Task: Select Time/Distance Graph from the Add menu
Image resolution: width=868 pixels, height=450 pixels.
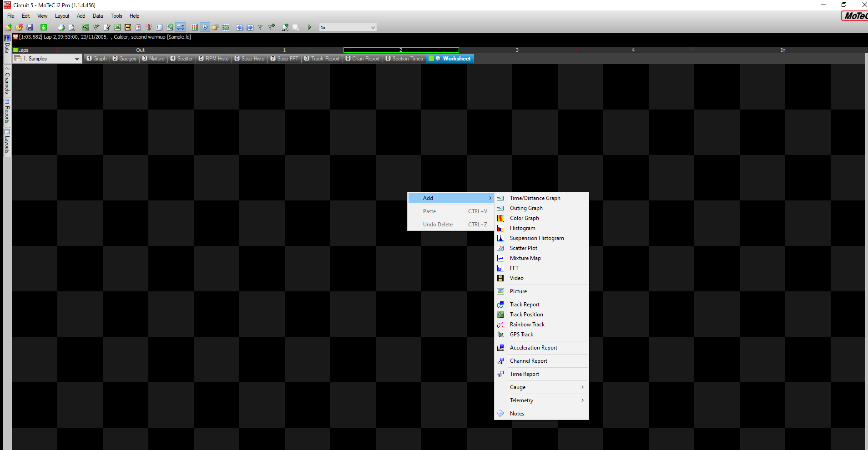Action: 541,198
